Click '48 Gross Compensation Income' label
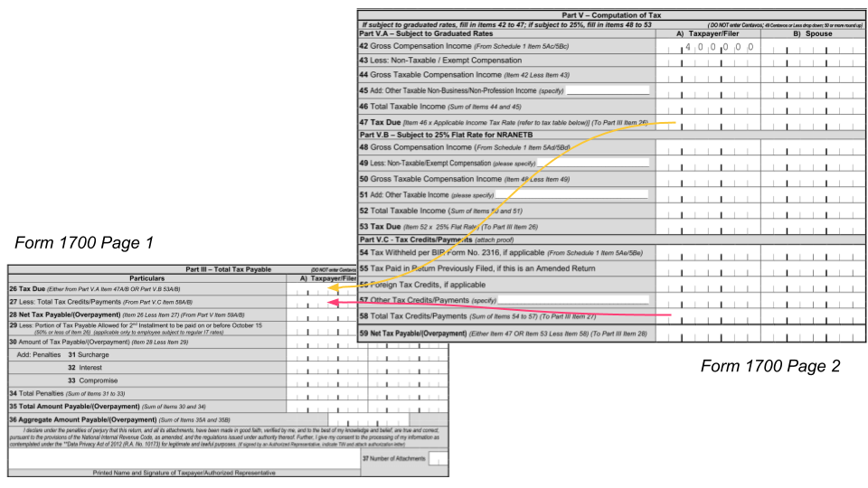 point(464,147)
